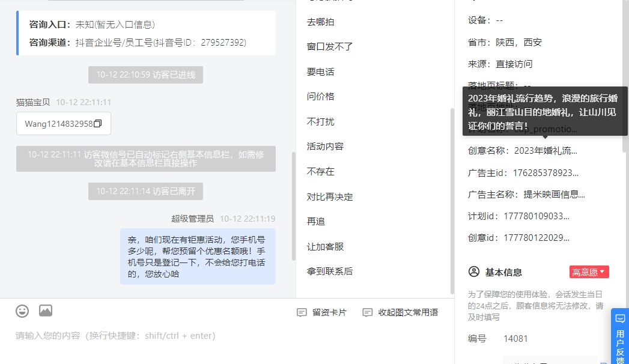Click the quick phrases list scrollbar
This screenshot has width=629, height=364.
(x=452, y=201)
